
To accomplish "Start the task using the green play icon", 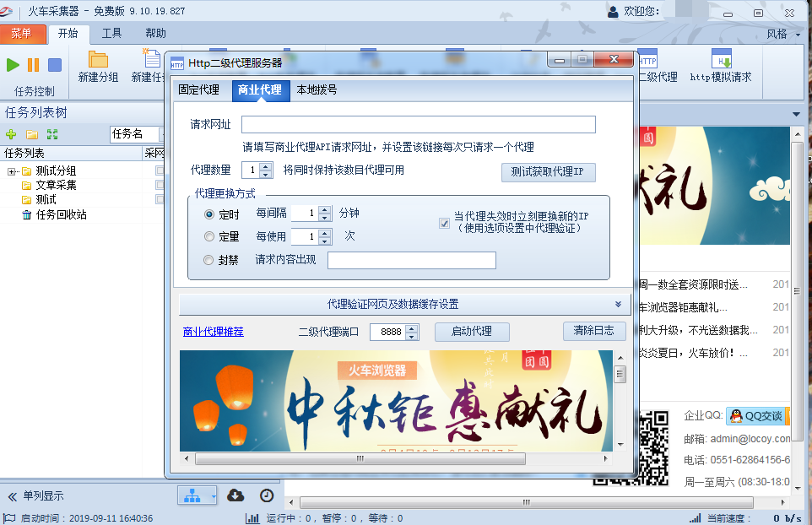I will pos(13,64).
